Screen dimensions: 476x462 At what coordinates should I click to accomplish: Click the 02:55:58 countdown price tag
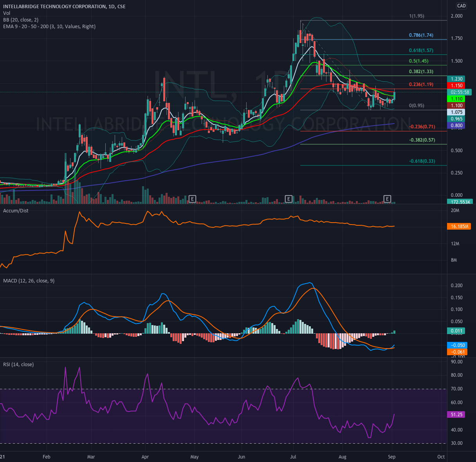tap(460, 92)
